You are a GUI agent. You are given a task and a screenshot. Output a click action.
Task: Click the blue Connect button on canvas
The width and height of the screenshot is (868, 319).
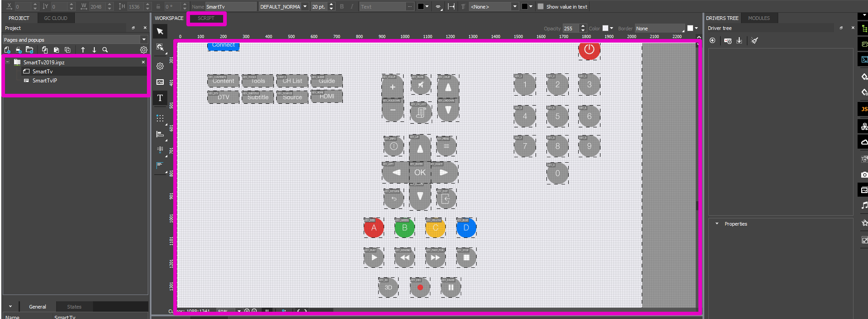[223, 45]
